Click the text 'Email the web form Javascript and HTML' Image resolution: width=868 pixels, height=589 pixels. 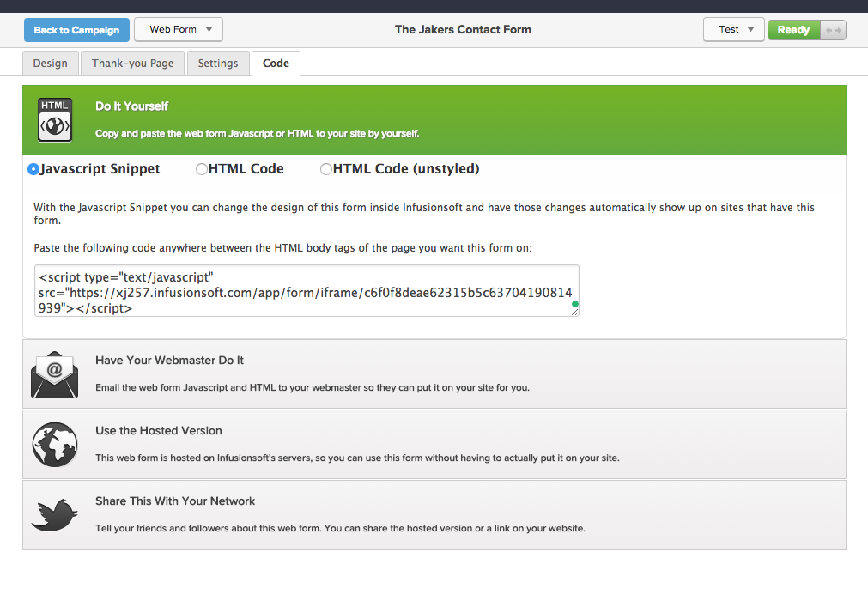coord(185,387)
